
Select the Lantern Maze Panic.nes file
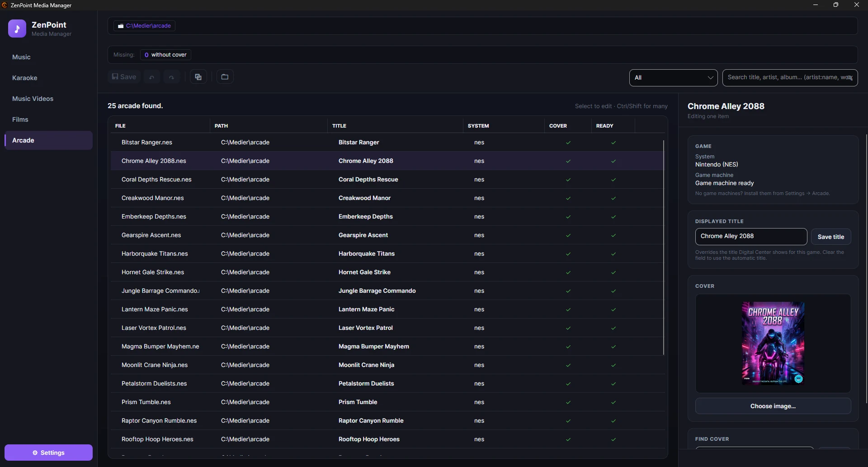tap(155, 310)
